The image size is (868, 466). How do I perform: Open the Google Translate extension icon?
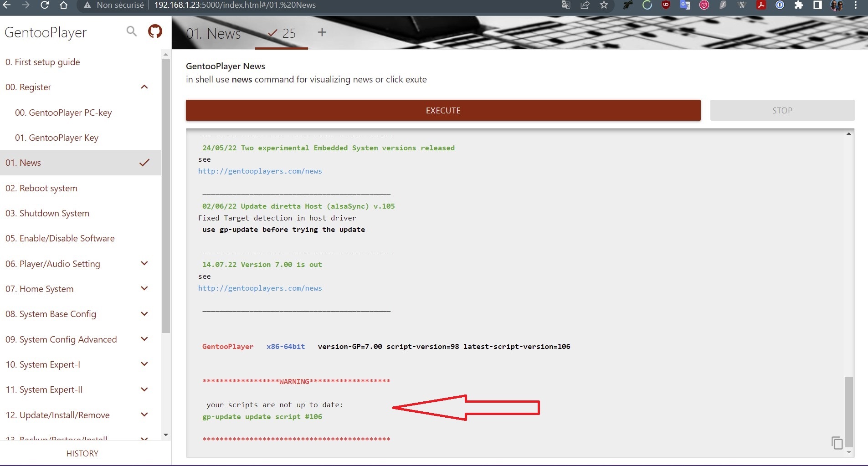click(685, 5)
